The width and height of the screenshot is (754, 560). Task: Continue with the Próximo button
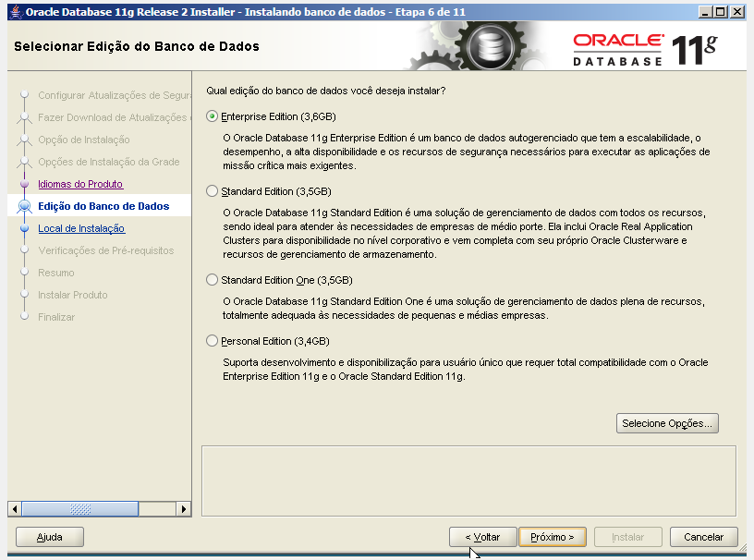point(552,537)
